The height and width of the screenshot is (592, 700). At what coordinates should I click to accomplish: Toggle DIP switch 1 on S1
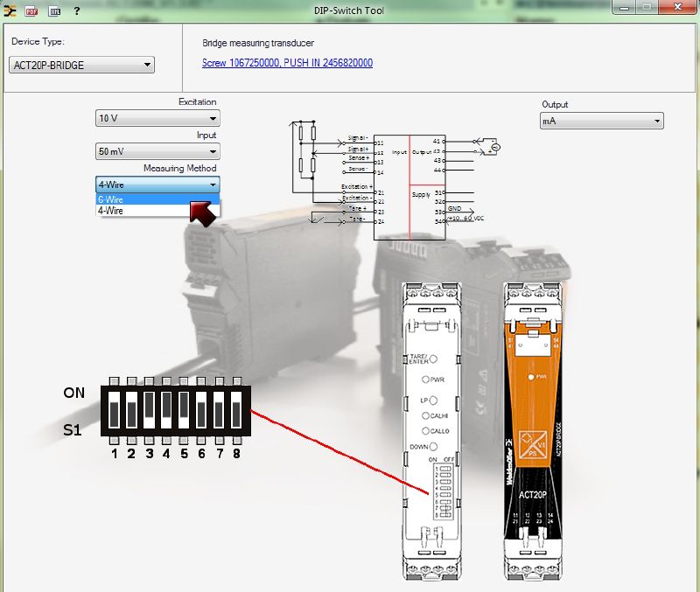[114, 410]
